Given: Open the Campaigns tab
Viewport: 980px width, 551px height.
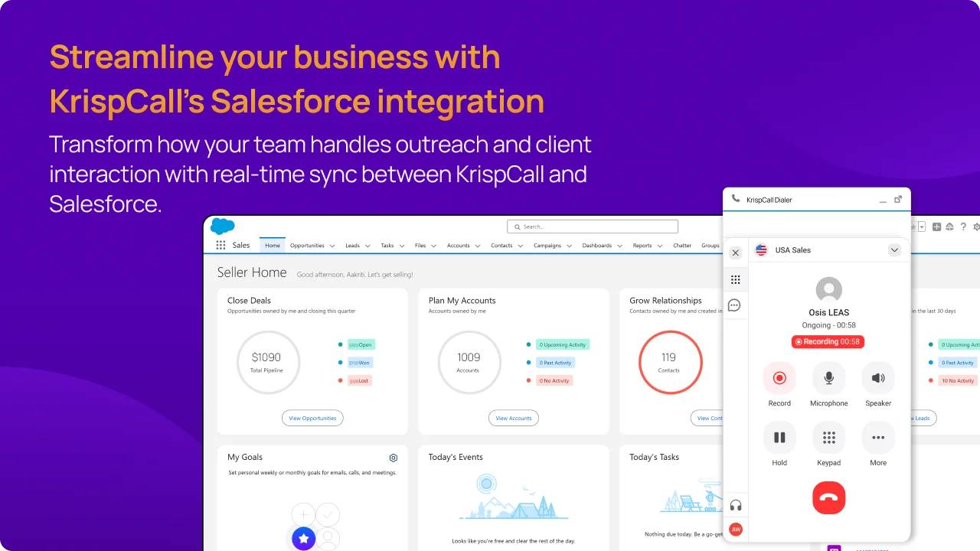Looking at the screenshot, I should tap(547, 246).
